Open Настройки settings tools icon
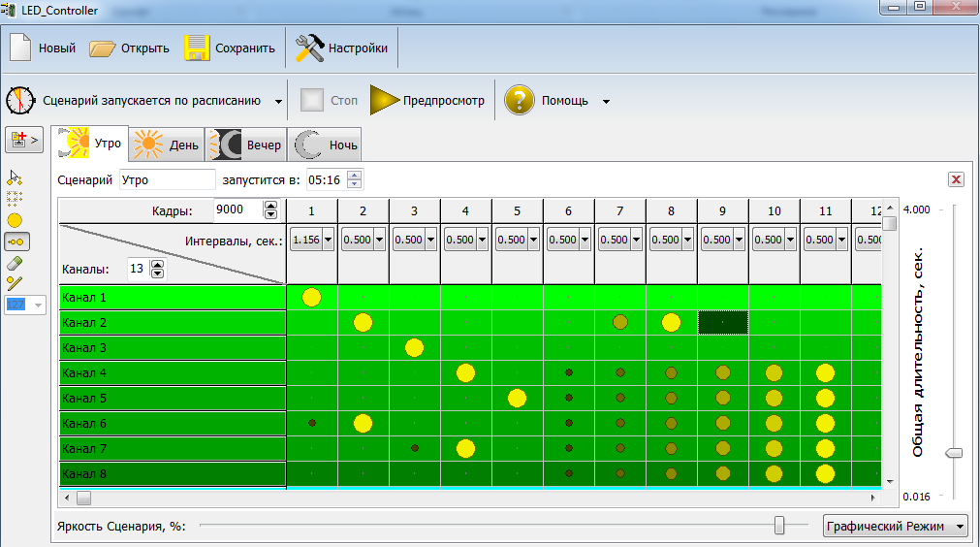This screenshot has width=980, height=547. (309, 48)
